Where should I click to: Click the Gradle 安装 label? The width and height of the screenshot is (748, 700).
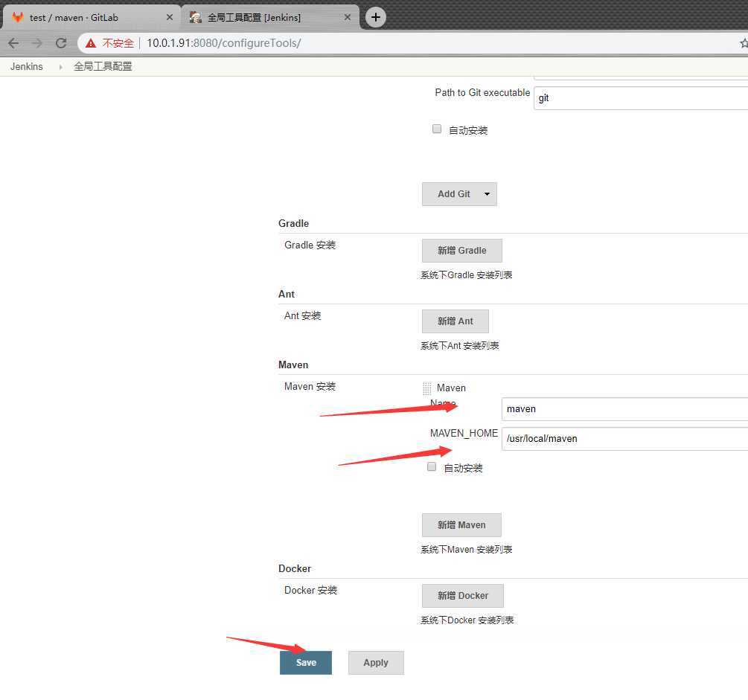(310, 245)
